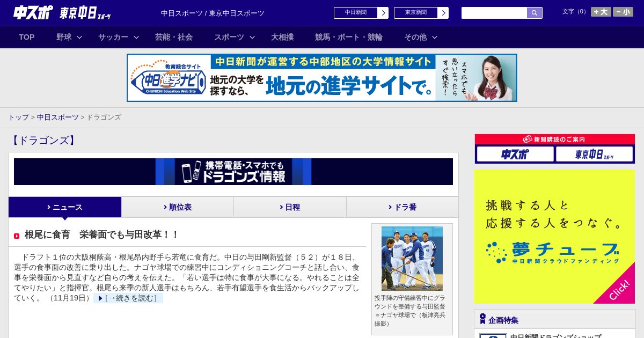This screenshot has height=338, width=644.
Task: Click arrow next to 東京新聞
Action: [443, 13]
